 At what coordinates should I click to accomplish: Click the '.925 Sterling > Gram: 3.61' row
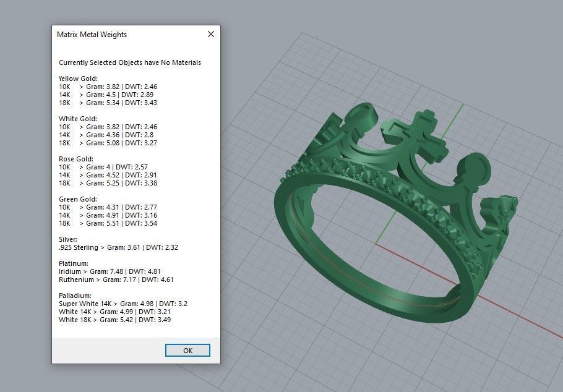coord(119,247)
